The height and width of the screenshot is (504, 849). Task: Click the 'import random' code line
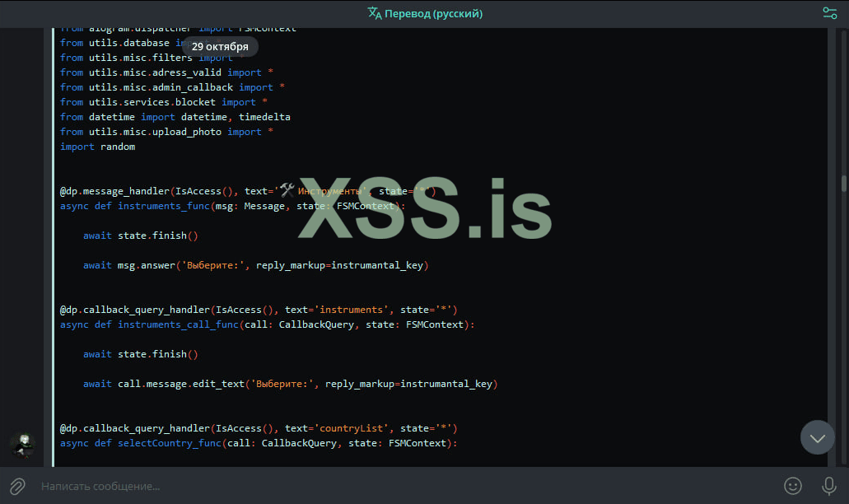[x=97, y=147]
